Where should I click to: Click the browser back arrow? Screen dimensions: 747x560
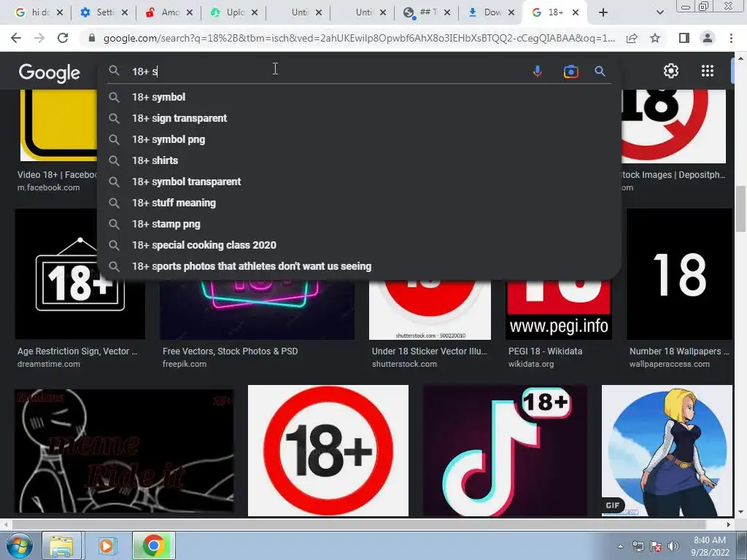pos(16,38)
